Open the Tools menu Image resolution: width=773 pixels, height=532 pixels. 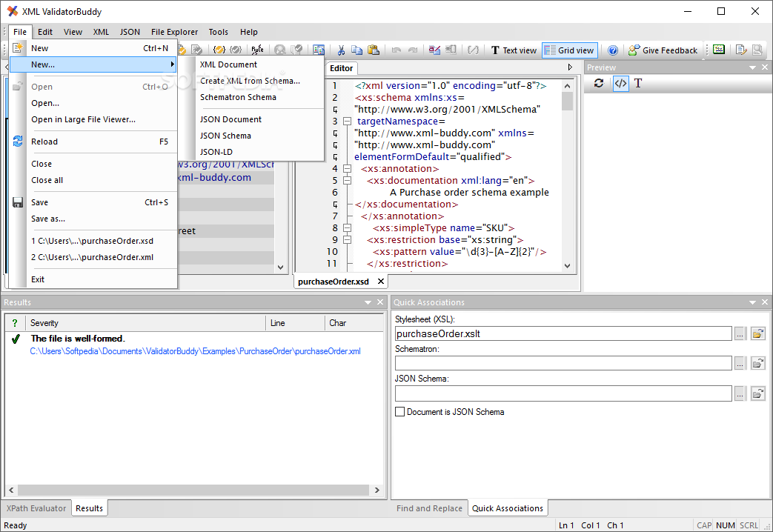click(218, 32)
